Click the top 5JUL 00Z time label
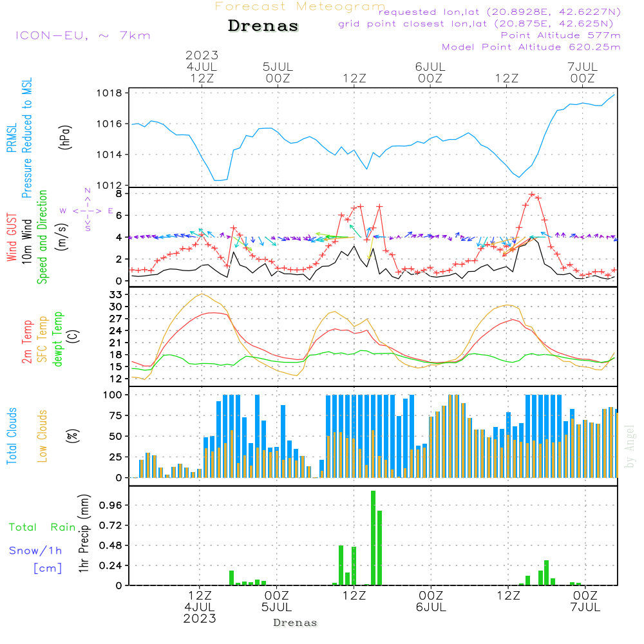Image resolution: width=644 pixels, height=644 pixels. tap(278, 72)
